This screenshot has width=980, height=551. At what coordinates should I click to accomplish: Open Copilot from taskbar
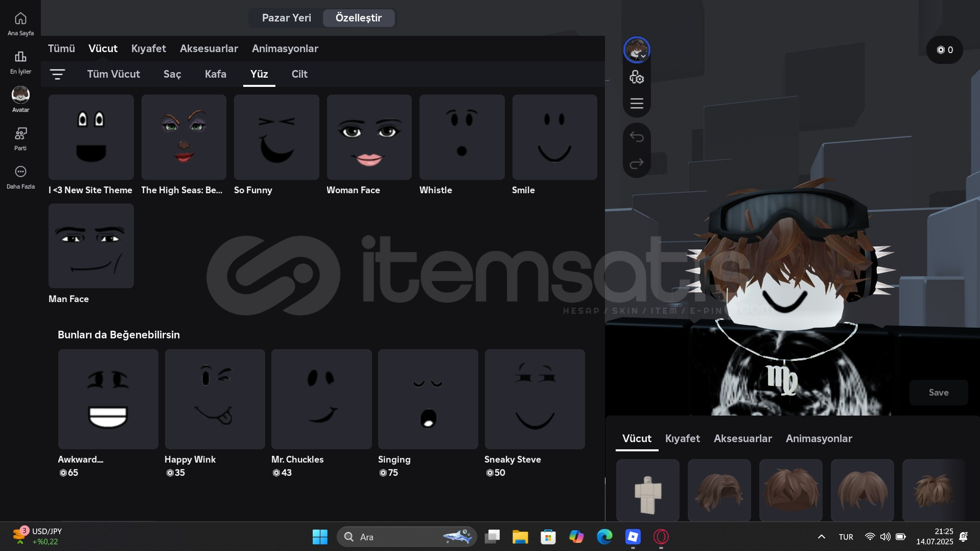tap(576, 537)
